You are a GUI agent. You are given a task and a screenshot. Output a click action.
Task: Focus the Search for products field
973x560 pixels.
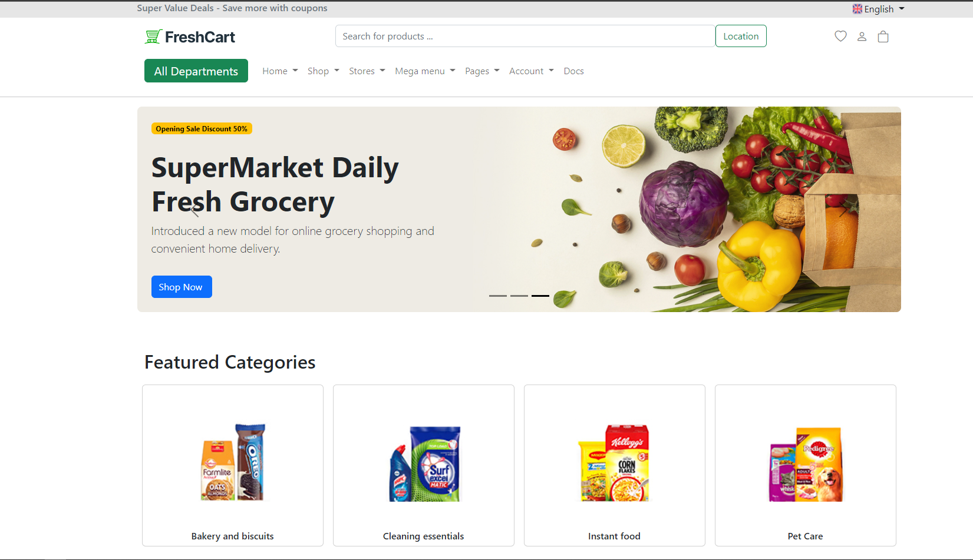coord(525,36)
